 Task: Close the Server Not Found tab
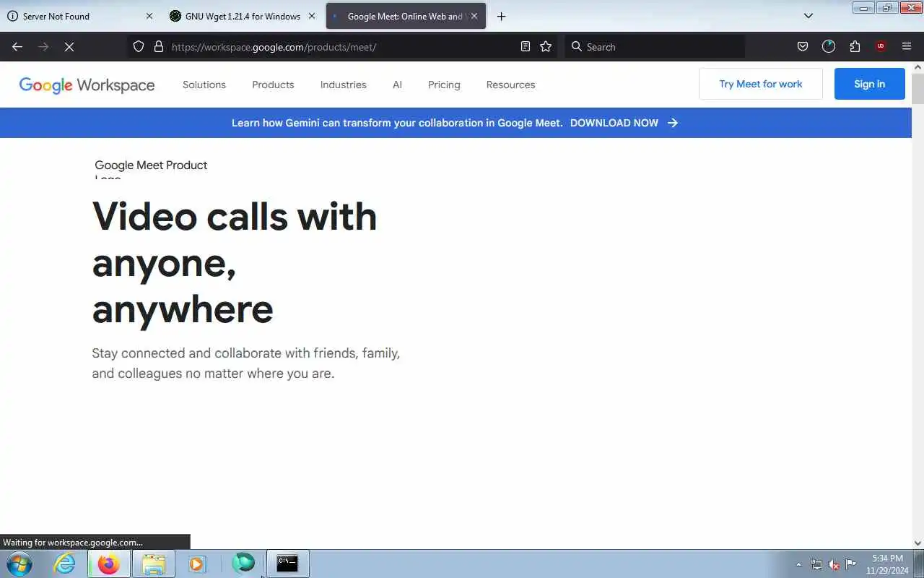[149, 16]
